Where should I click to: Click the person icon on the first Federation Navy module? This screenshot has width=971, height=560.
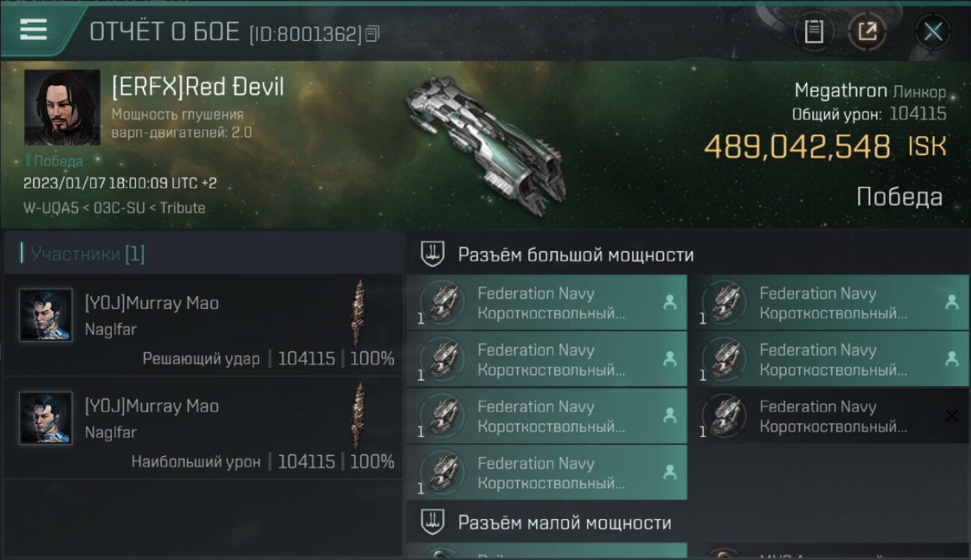(669, 302)
